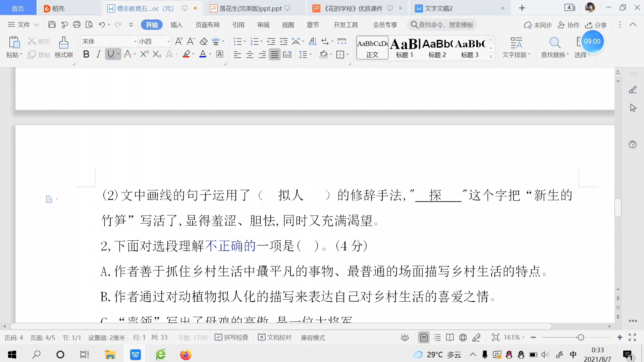
Task: Open Find and Replace (查找替换) magnifier
Action: [555, 43]
